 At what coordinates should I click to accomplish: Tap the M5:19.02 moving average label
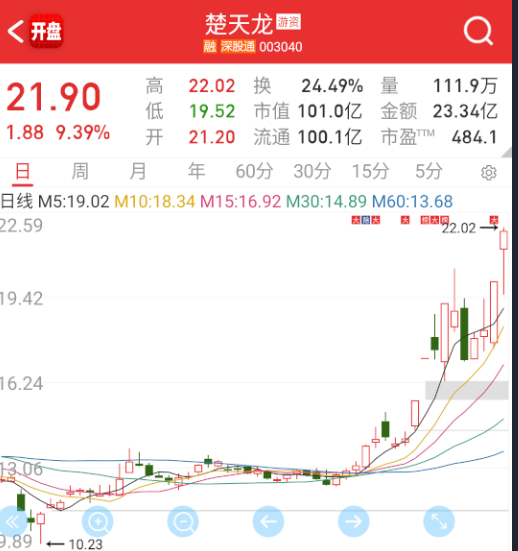point(73,202)
